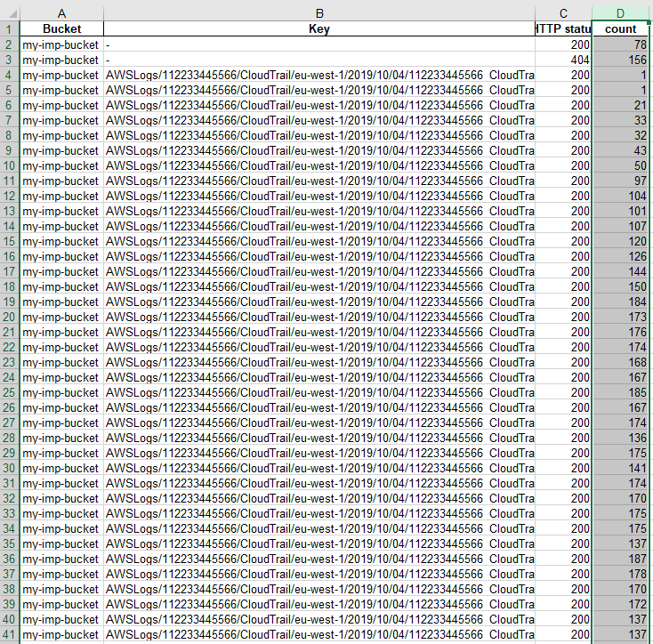Click count cell 101 in row 13
Screen dimensions: 653x644
tap(620, 211)
